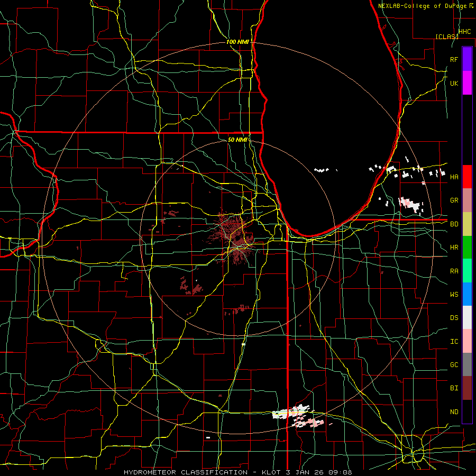
Task: Click the 'HA' legend label
Action: point(454,177)
